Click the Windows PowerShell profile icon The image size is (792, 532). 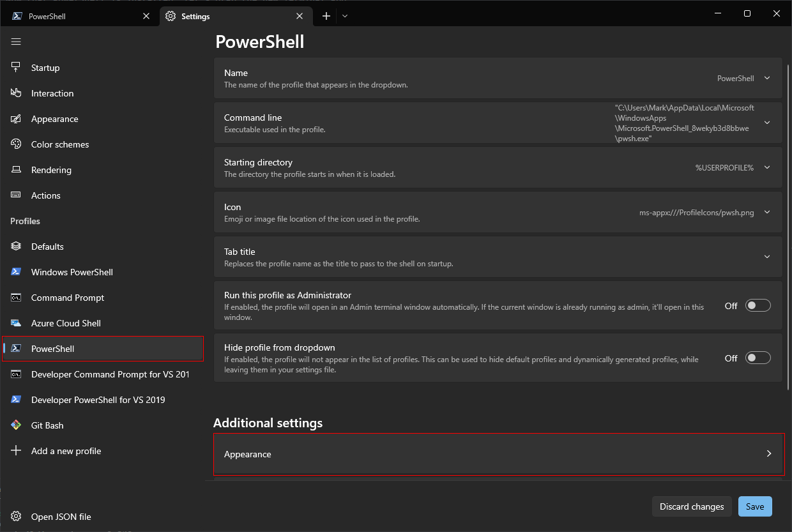[16, 271]
